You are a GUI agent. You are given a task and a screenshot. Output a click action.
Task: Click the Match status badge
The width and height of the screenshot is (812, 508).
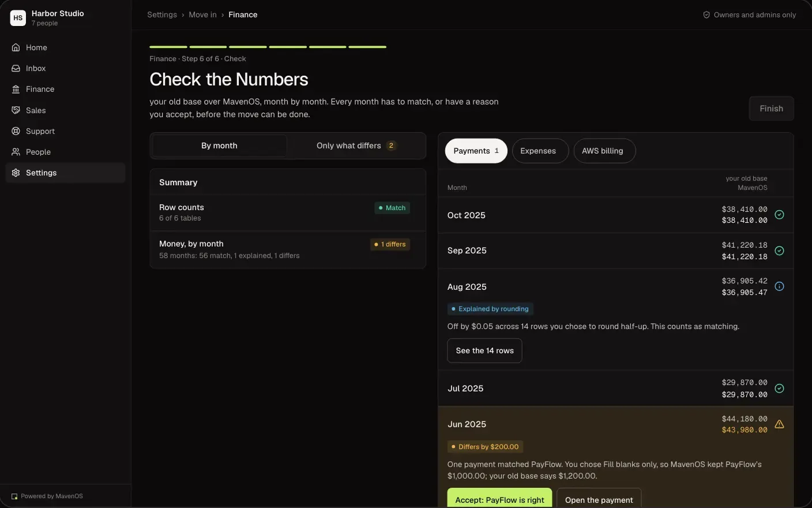click(x=392, y=208)
